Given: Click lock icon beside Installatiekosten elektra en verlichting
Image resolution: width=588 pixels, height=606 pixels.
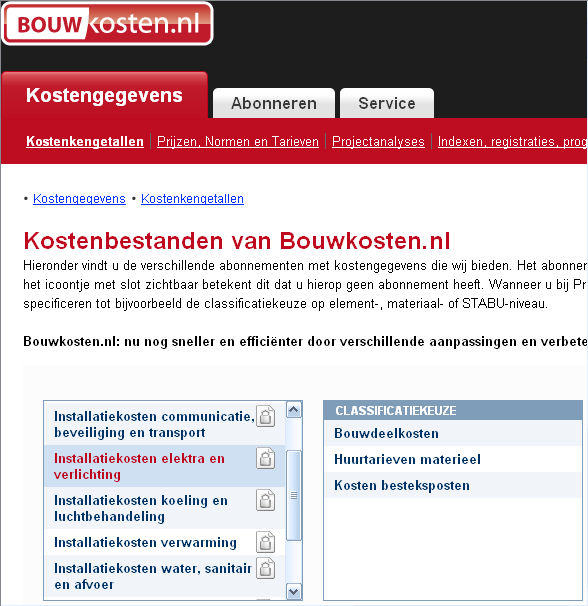Looking at the screenshot, I should pos(266,458).
